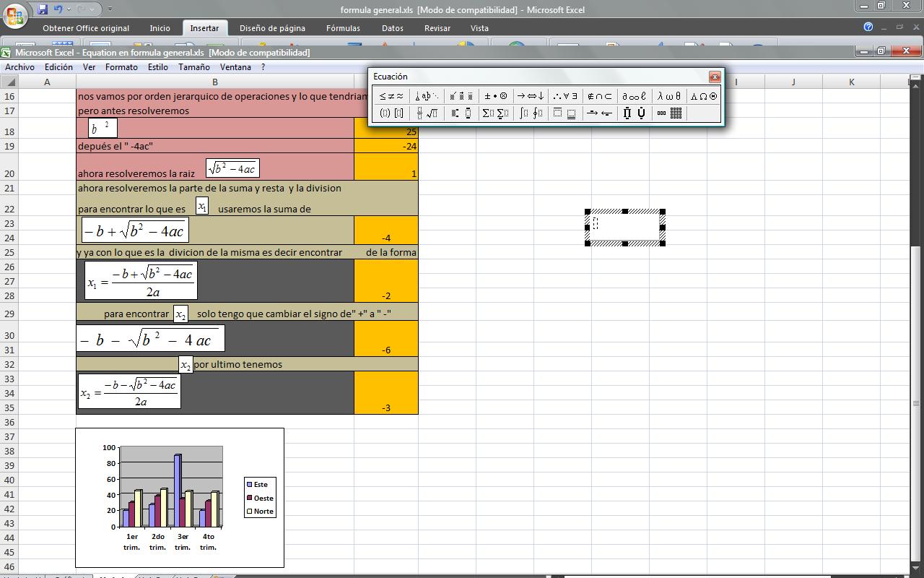This screenshot has width=924, height=578.
Task: Click the cell containing value -24
Action: [386, 145]
